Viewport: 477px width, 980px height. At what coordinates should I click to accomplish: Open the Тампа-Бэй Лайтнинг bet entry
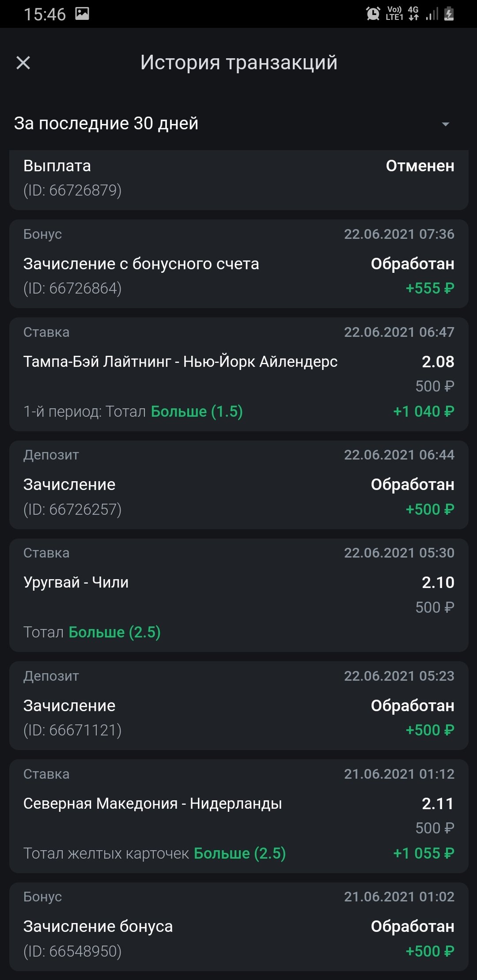(x=180, y=362)
